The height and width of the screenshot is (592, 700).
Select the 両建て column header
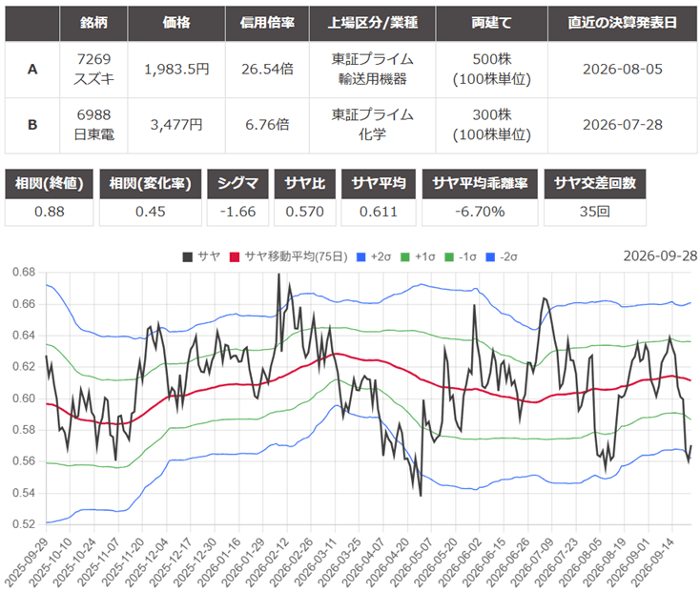pos(491,23)
